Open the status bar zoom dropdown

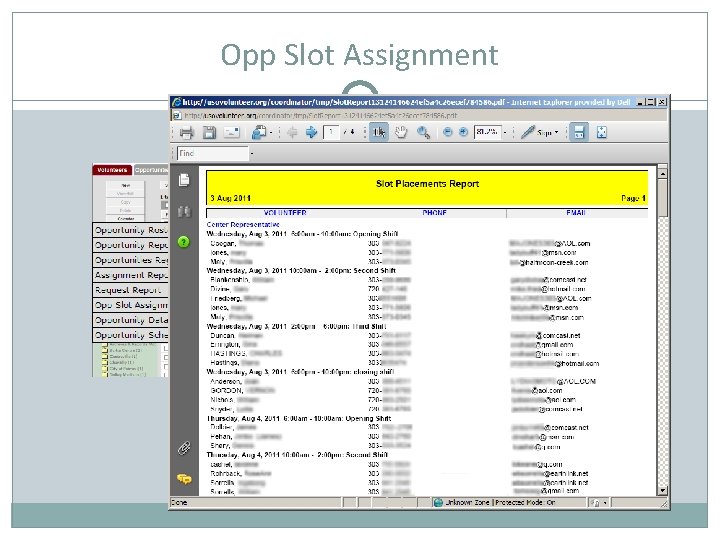[x=605, y=503]
